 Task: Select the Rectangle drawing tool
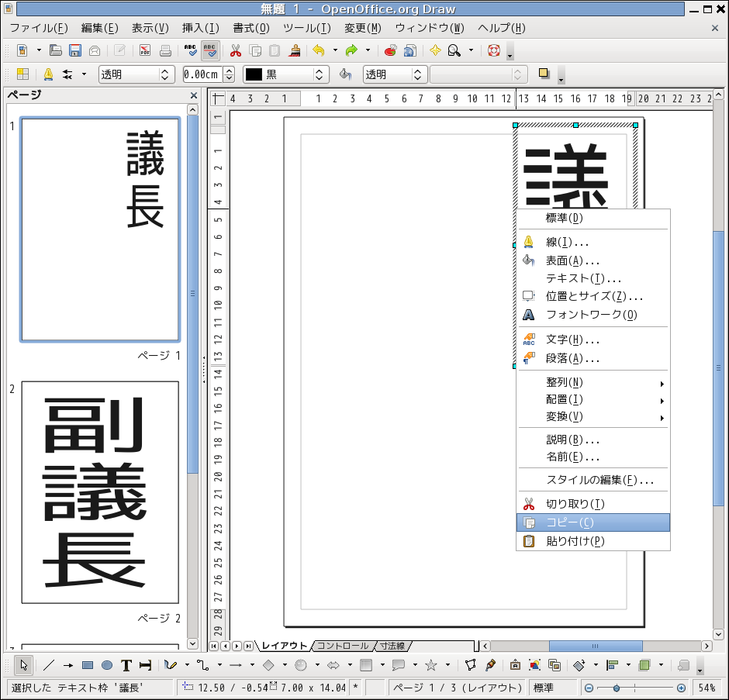pos(88,665)
